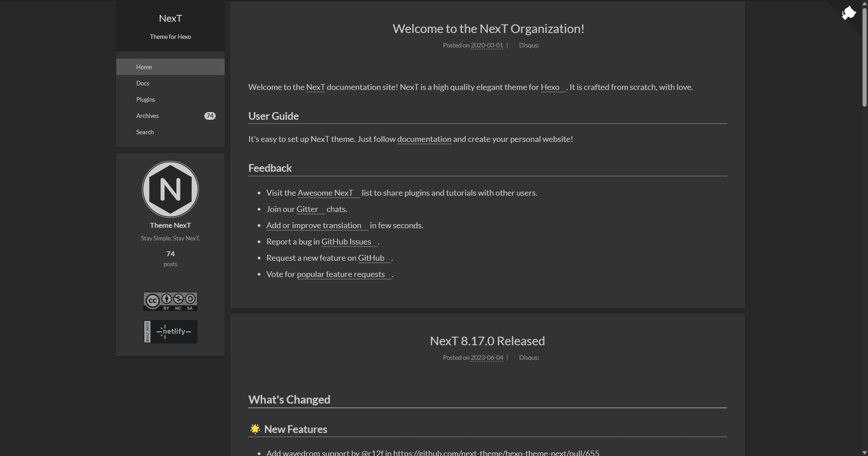Open the GitHub corner octocat icon
868x456 pixels.
pos(849,13)
